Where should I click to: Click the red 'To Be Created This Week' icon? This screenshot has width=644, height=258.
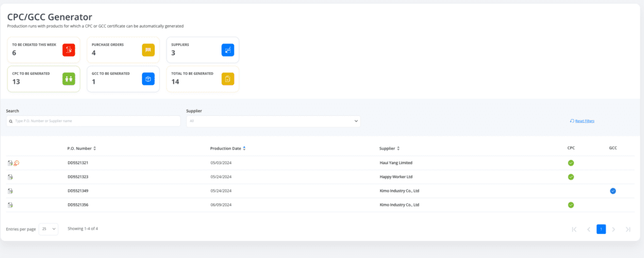[69, 50]
